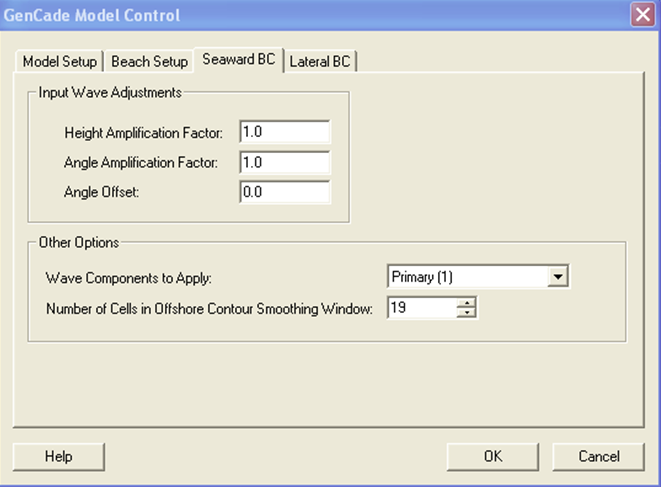Decrease the smoothing window cell count
This screenshot has height=487, width=661.
pyautogui.click(x=466, y=313)
